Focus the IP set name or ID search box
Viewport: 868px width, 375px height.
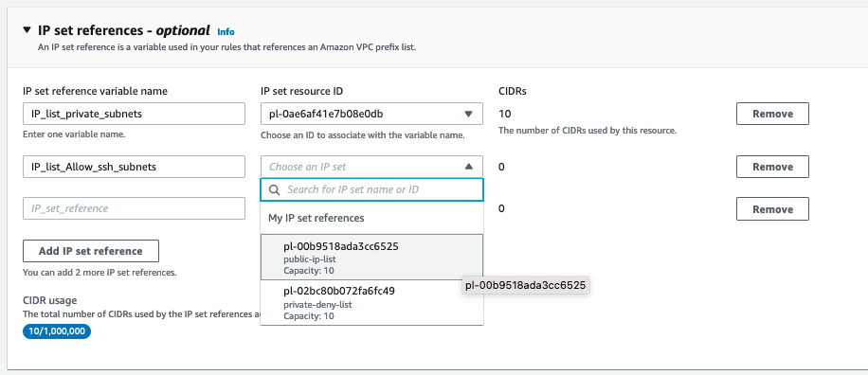[372, 189]
